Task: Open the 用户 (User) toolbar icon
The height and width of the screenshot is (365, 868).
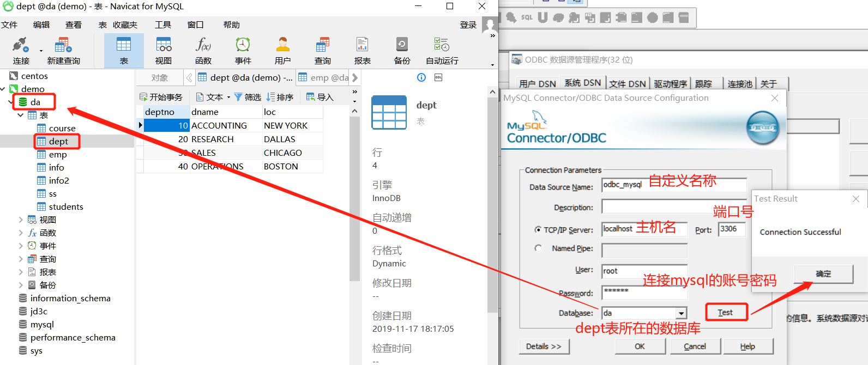Action: (283, 51)
